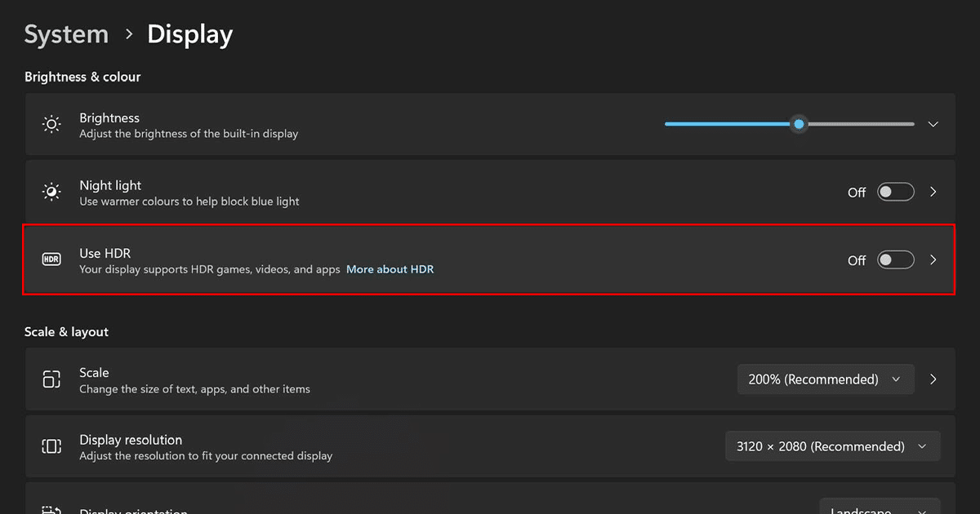Open HDR settings arrow
This screenshot has width=980, height=514.
[933, 260]
